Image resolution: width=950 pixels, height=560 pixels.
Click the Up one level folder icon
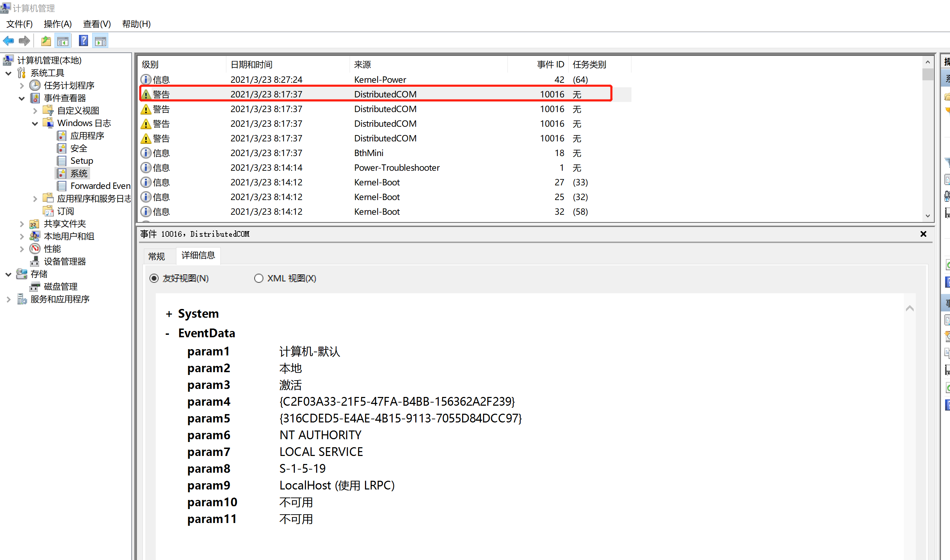tap(46, 41)
